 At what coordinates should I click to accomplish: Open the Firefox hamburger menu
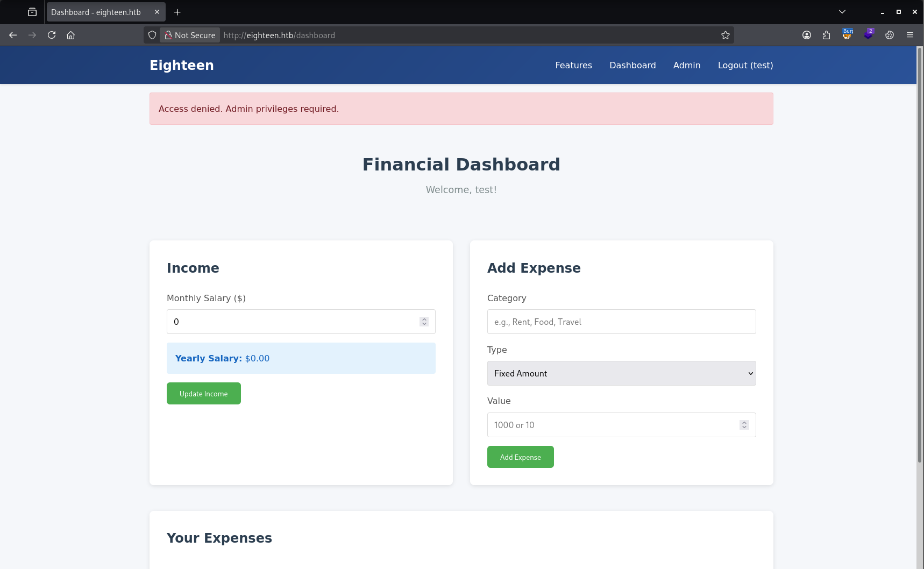pyautogui.click(x=910, y=35)
